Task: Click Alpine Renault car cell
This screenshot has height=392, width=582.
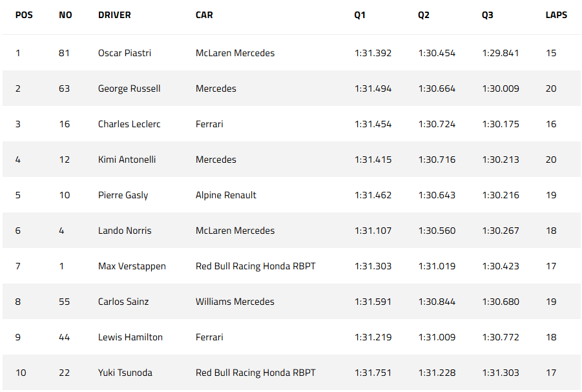Action: coord(226,195)
